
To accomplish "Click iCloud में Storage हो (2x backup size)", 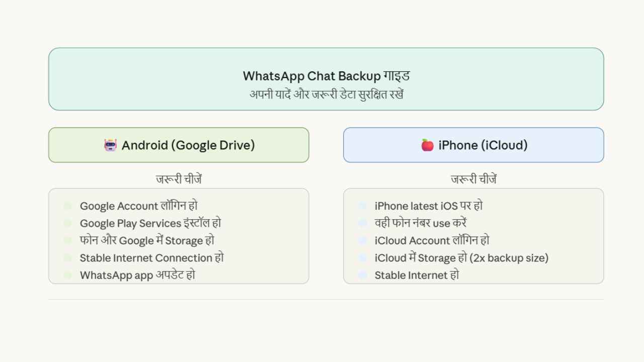I will pos(461,258).
